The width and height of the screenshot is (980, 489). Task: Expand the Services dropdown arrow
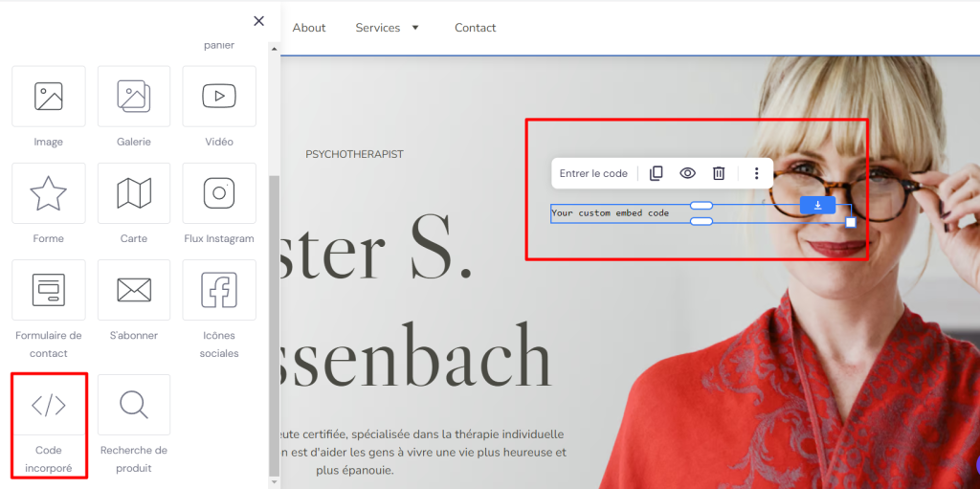(415, 28)
